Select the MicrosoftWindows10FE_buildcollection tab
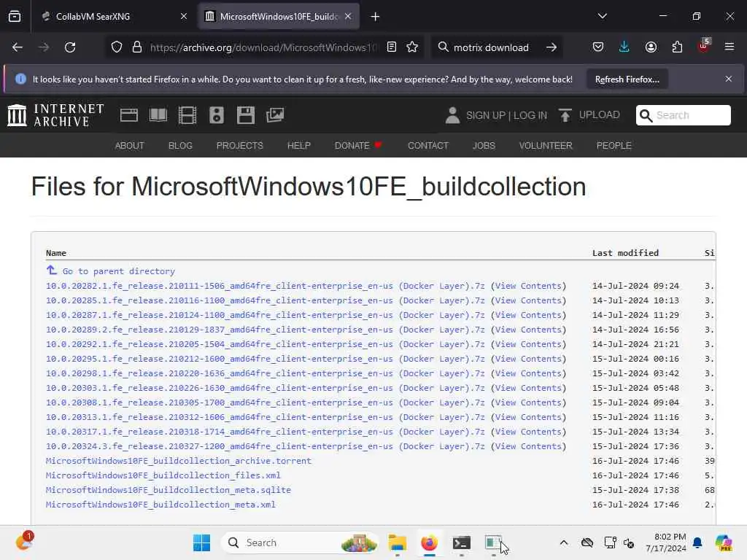This screenshot has width=747, height=560. 279,17
